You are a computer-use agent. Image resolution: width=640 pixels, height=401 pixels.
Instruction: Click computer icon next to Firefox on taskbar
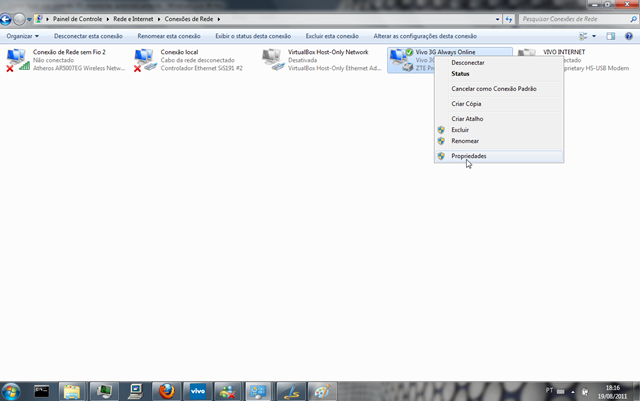point(135,392)
